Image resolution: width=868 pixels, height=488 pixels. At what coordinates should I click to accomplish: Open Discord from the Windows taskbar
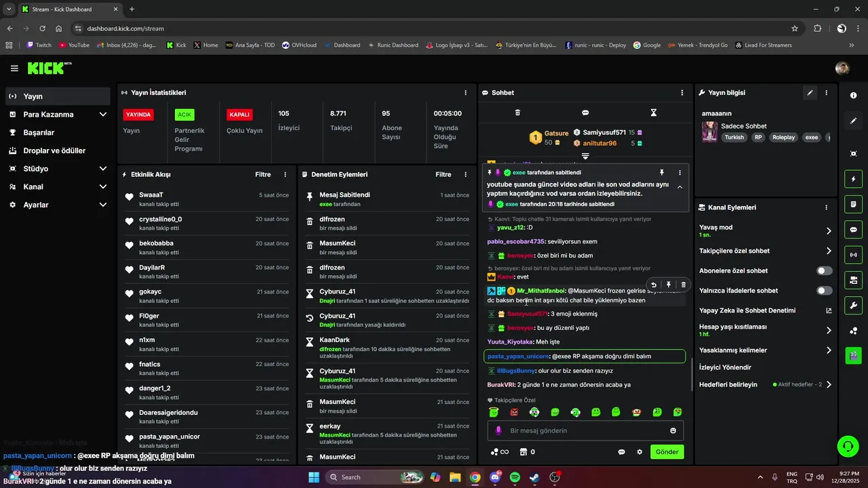[x=495, y=477]
